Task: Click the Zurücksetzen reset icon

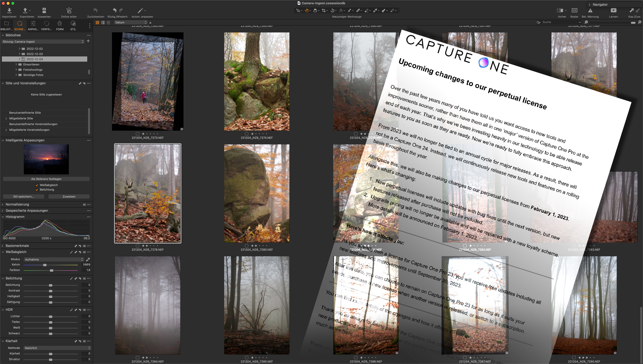Action: [95, 11]
